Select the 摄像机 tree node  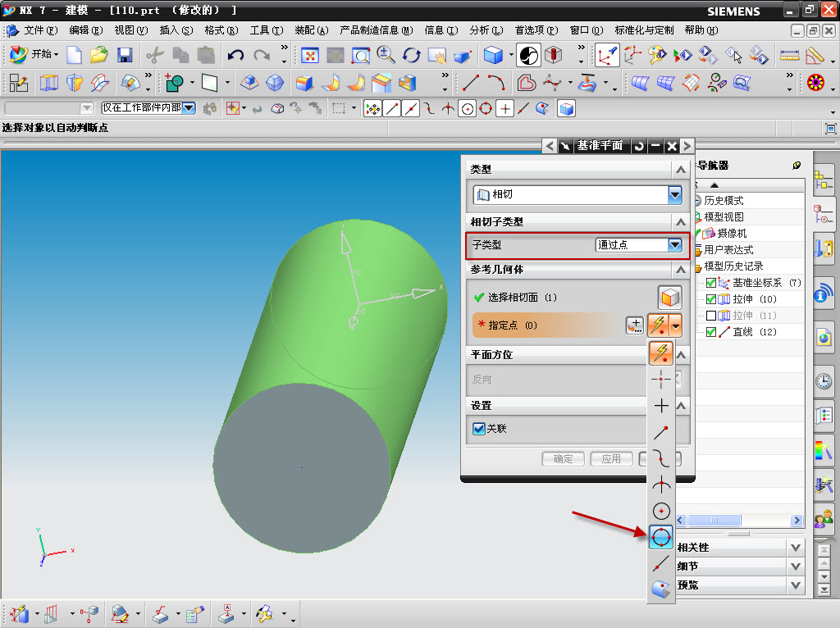click(731, 234)
